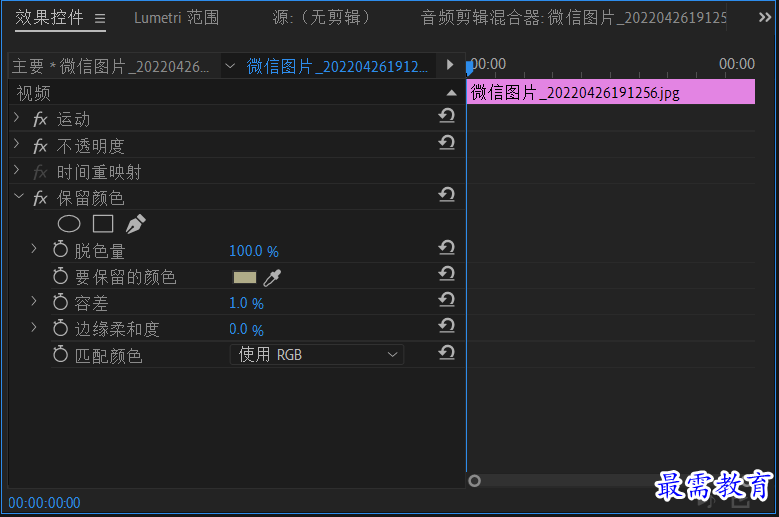The height and width of the screenshot is (517, 779).
Task: Reset the 运动 effect
Action: (x=447, y=116)
